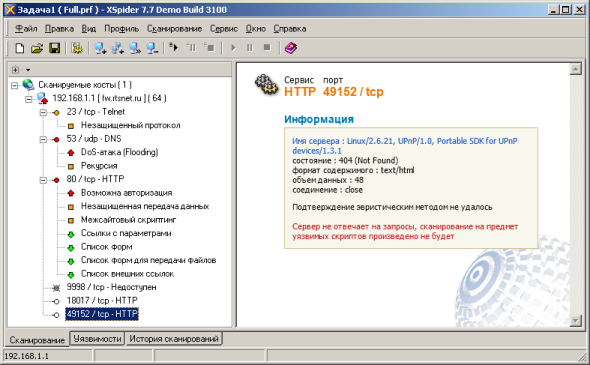Collapse the 23 / tcp - Telnet node
Screen dimensions: 590x365
pyautogui.click(x=43, y=113)
